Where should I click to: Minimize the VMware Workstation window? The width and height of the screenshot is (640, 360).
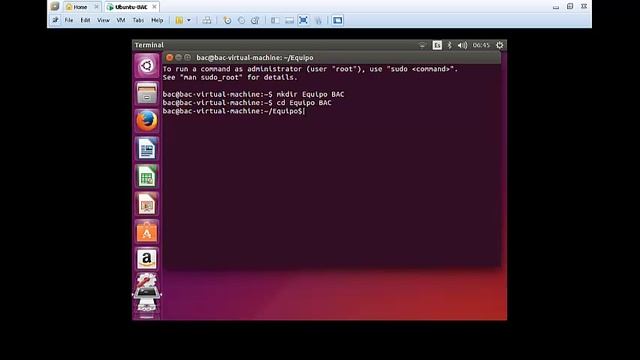[x=556, y=7]
